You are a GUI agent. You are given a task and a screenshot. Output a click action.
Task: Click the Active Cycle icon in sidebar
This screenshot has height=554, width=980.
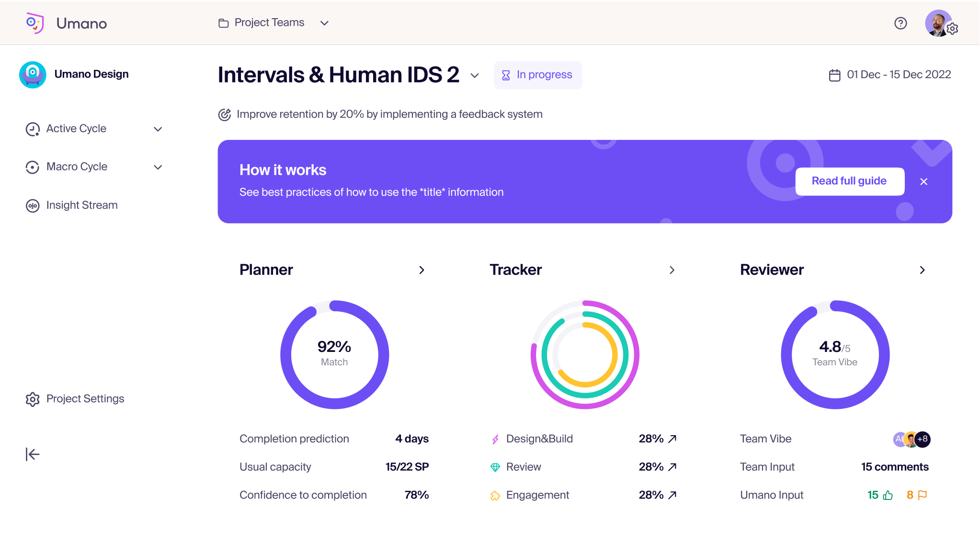pos(32,129)
